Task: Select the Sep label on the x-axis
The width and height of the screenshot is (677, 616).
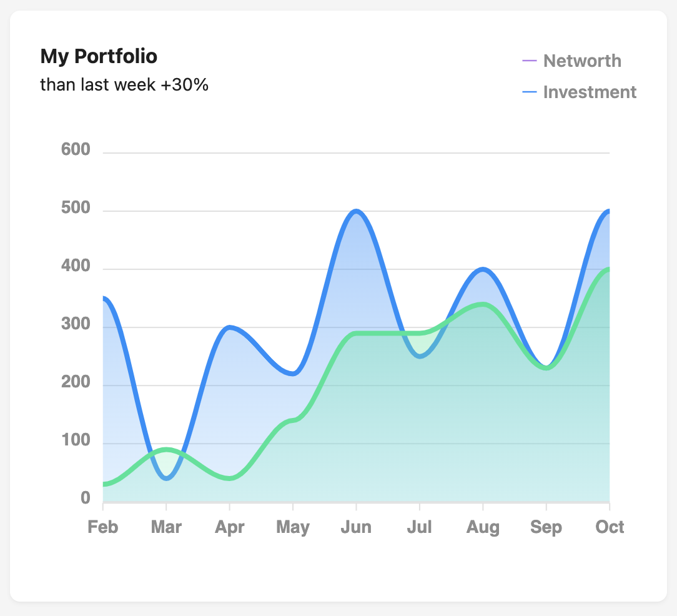Action: tap(546, 527)
